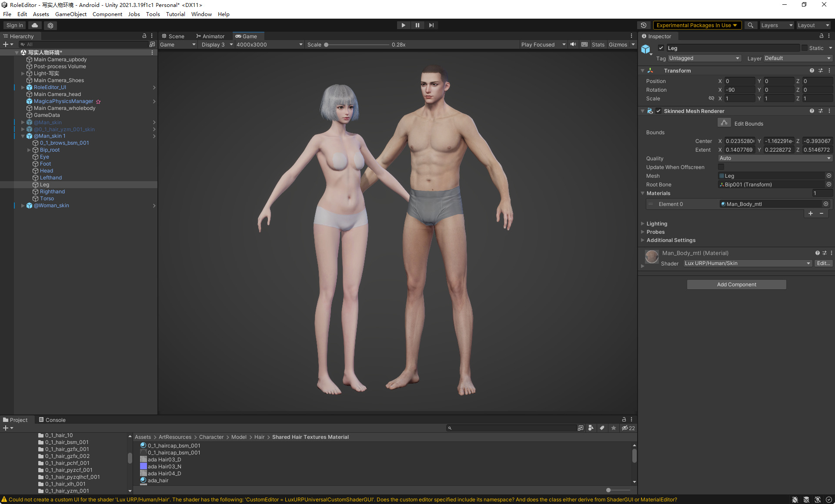Click the Step frame button
Screen dimensions: 835x504
pos(431,25)
